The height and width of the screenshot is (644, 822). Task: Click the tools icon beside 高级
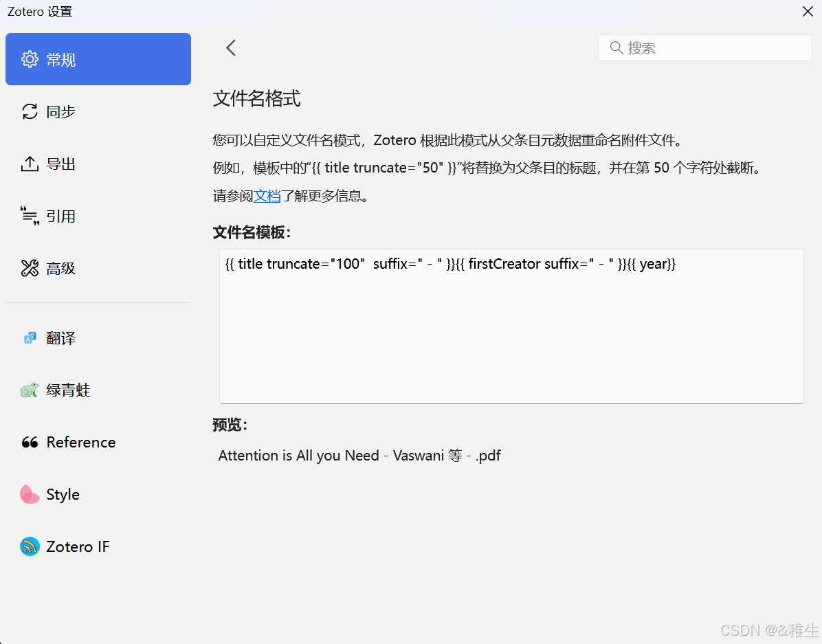(x=30, y=268)
